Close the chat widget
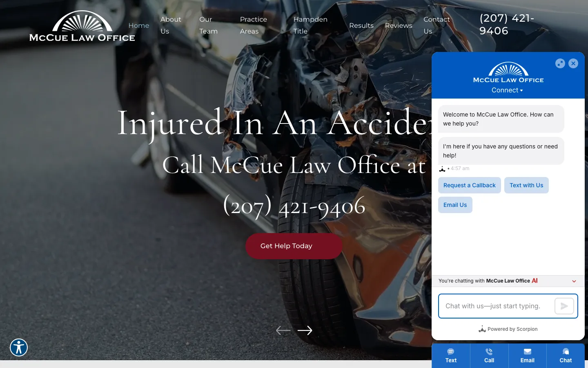 (x=573, y=63)
